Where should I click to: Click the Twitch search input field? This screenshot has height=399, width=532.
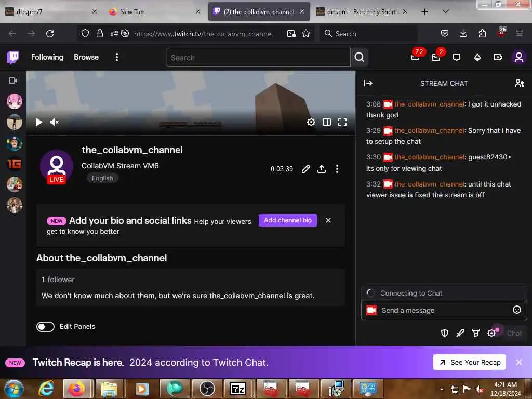[258, 57]
